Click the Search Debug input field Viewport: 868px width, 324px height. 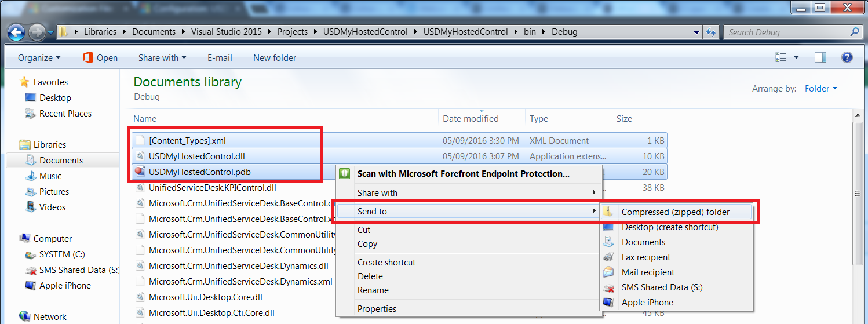[x=785, y=32]
